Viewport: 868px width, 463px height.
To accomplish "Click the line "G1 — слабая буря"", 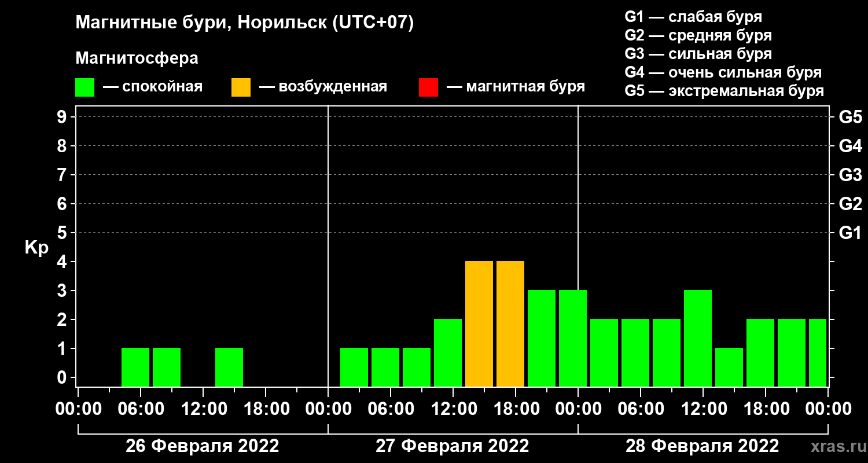I will coord(693,17).
